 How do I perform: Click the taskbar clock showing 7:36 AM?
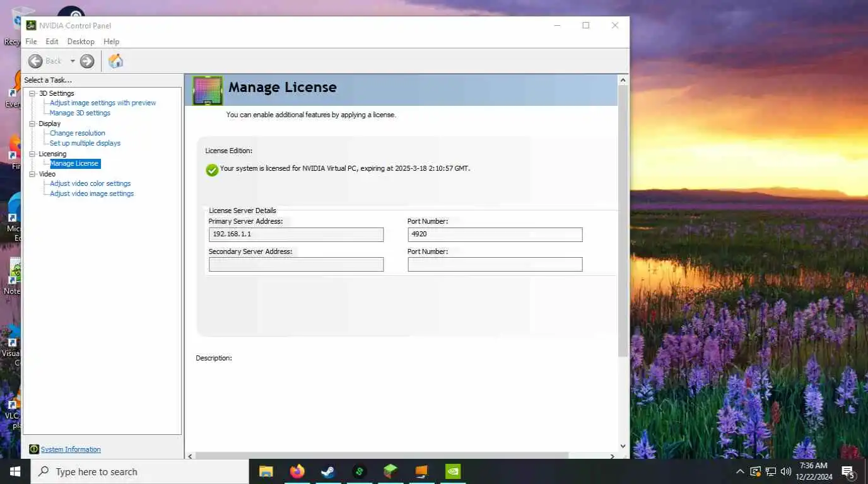[813, 471]
